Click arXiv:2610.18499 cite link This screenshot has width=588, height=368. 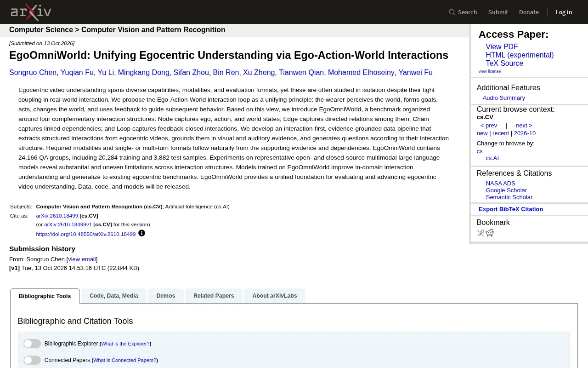pyautogui.click(x=57, y=216)
